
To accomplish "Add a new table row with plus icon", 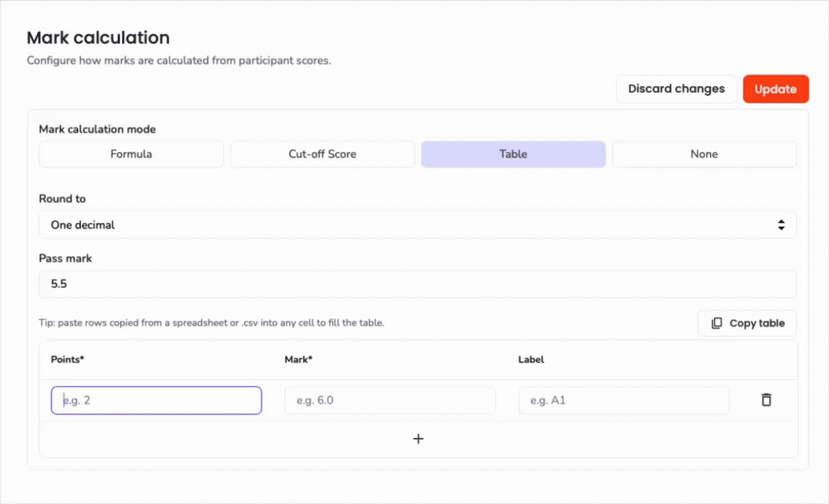I will (x=418, y=439).
